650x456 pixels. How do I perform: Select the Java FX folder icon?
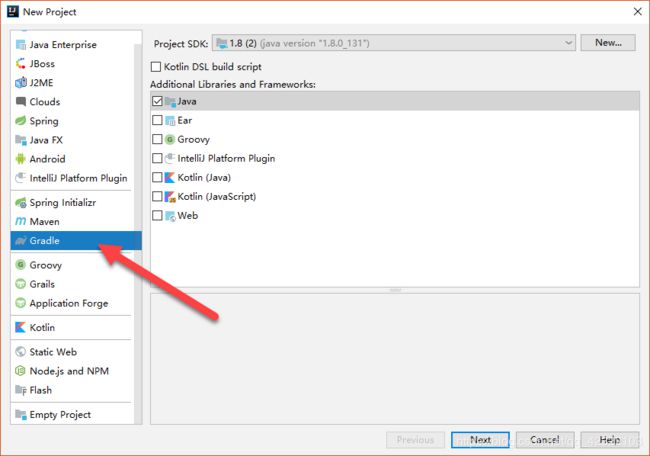pyautogui.click(x=21, y=140)
